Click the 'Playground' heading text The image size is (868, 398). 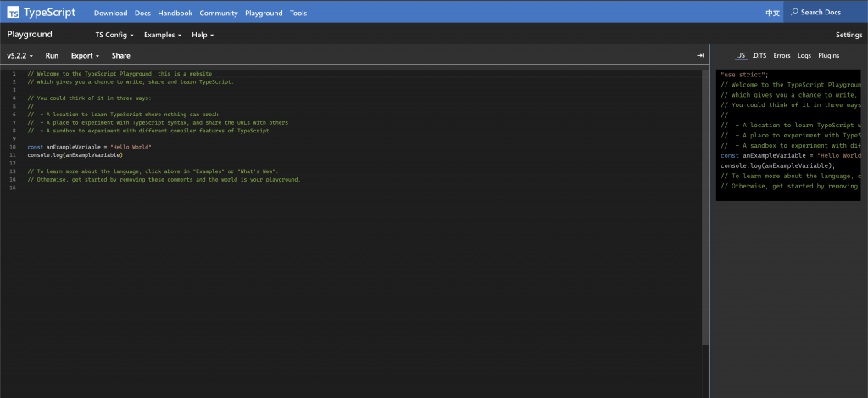coord(30,34)
